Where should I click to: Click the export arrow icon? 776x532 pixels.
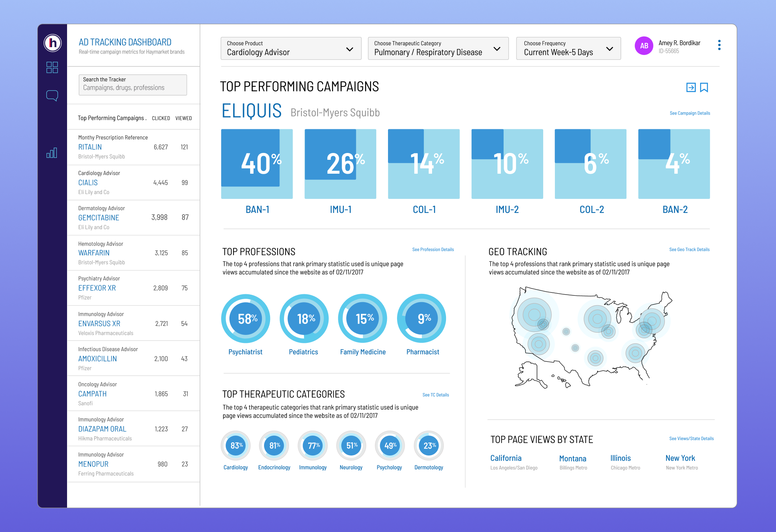tap(690, 87)
